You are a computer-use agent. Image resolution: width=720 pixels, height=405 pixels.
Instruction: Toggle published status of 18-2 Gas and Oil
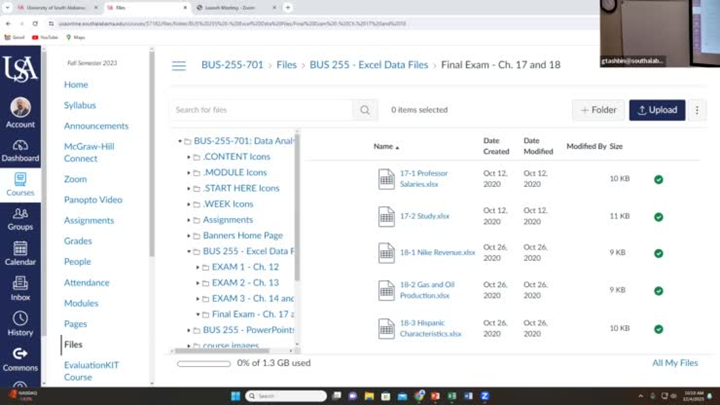(658, 291)
